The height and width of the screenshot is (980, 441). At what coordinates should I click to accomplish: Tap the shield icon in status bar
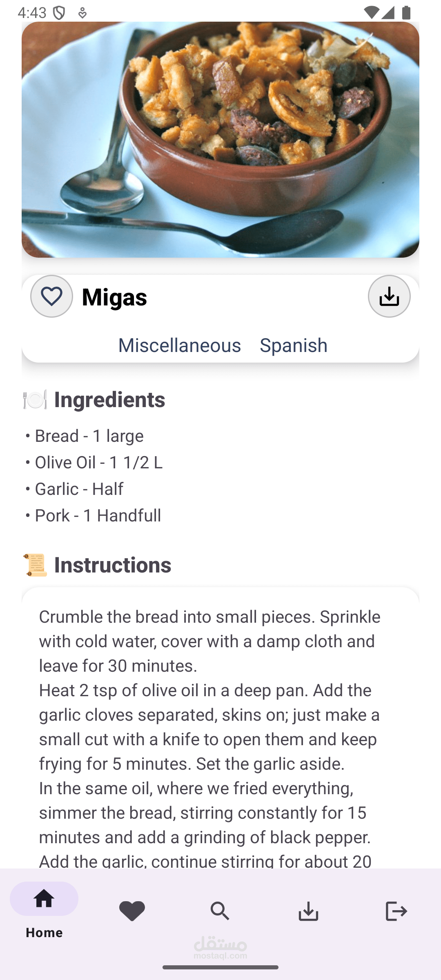[x=59, y=13]
